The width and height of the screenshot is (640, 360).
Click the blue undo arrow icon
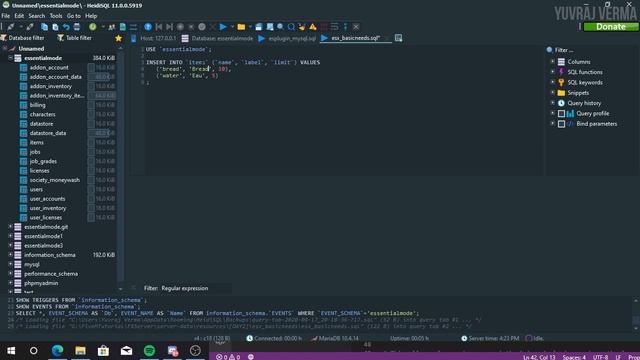(x=66, y=27)
